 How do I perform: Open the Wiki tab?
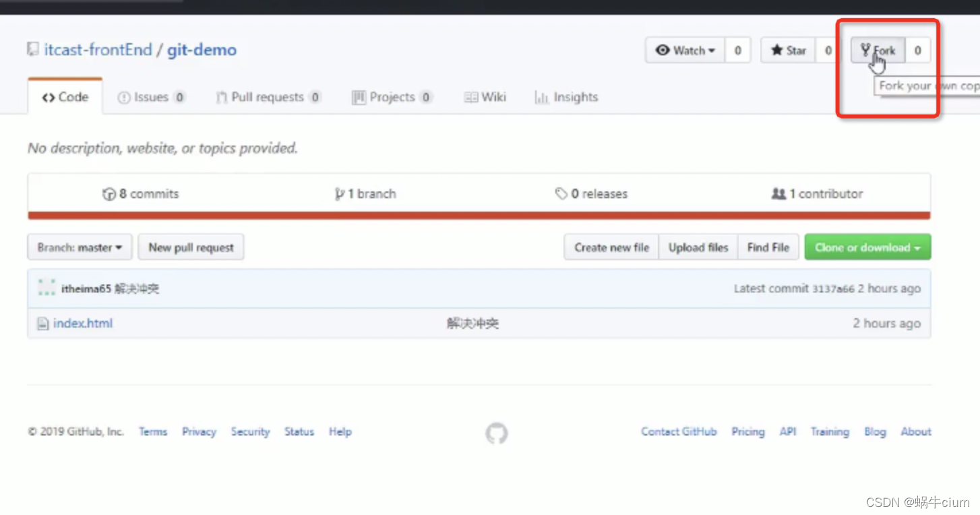tap(485, 97)
